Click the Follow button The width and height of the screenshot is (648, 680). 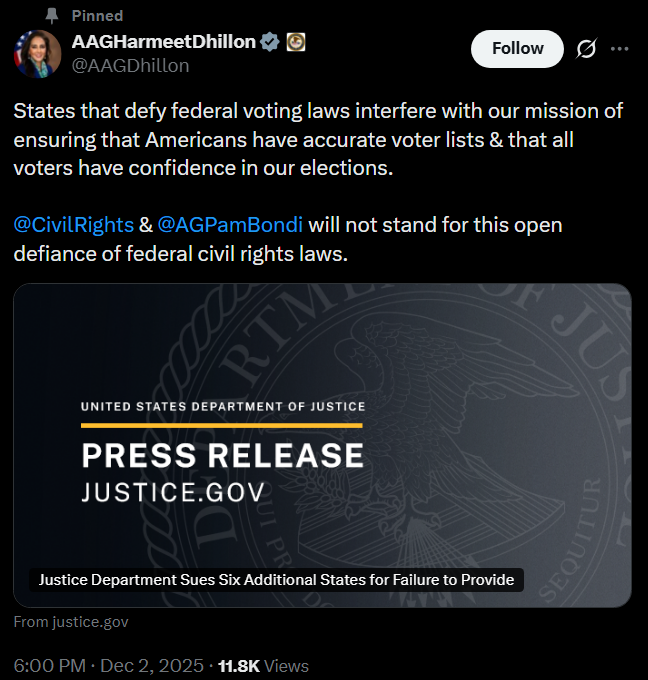click(517, 49)
